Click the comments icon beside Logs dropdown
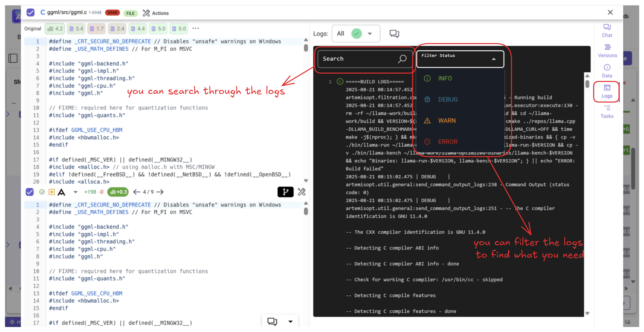Image resolution: width=644 pixels, height=332 pixels. tap(394, 33)
